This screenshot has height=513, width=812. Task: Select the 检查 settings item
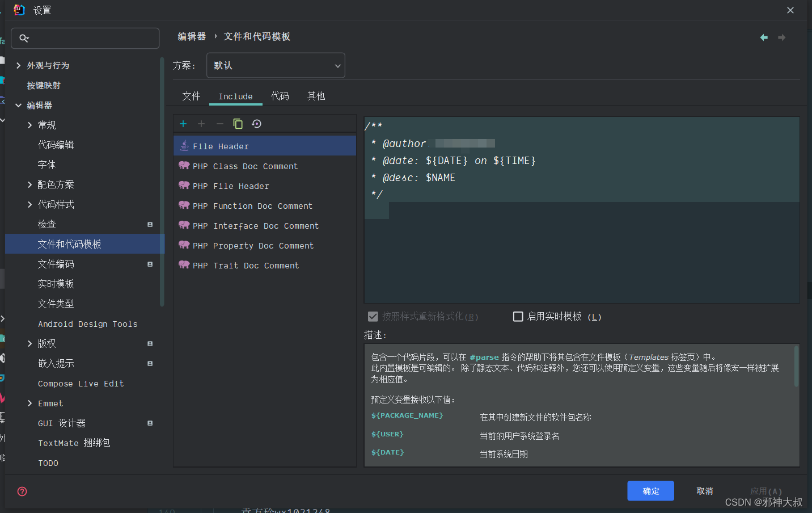point(46,225)
